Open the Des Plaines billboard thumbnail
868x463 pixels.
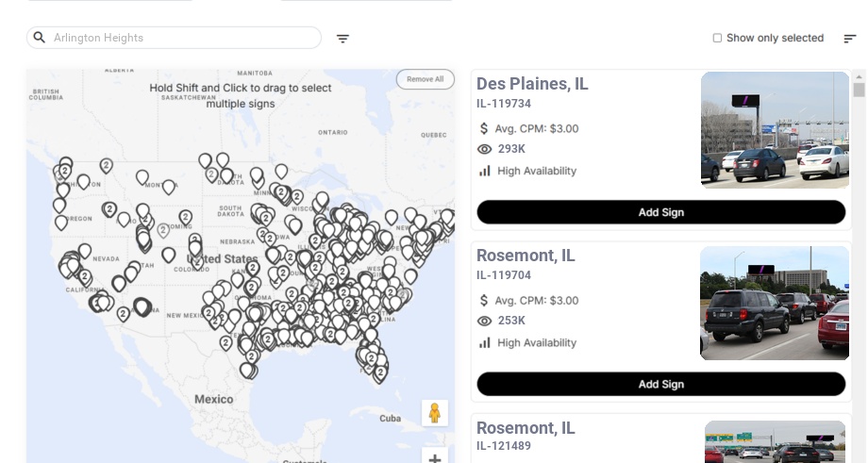[775, 130]
